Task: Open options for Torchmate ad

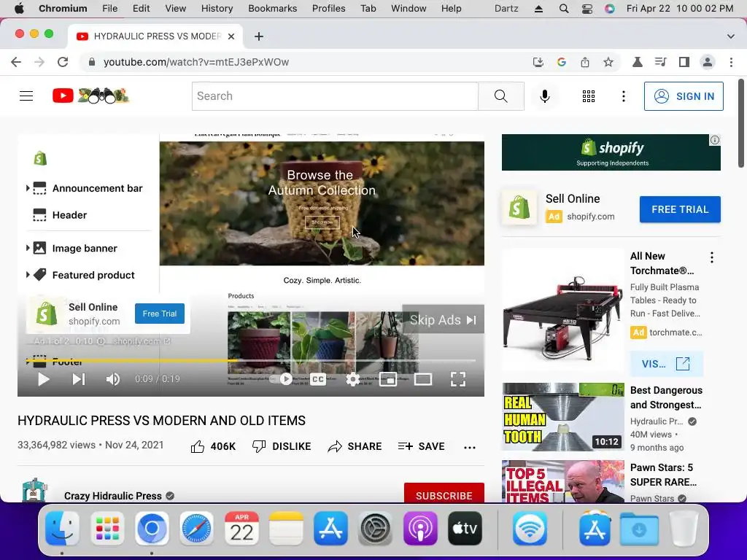Action: click(x=712, y=257)
